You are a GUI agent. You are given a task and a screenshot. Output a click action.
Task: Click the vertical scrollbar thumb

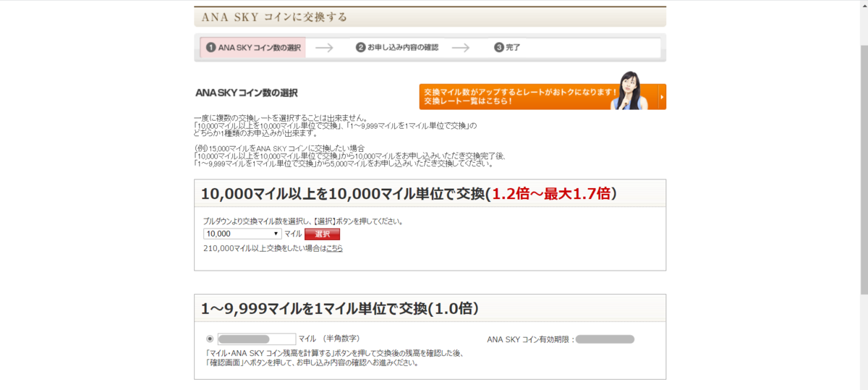click(x=863, y=170)
